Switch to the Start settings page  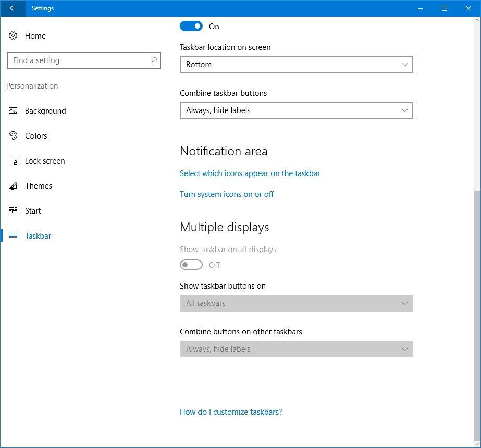33,210
